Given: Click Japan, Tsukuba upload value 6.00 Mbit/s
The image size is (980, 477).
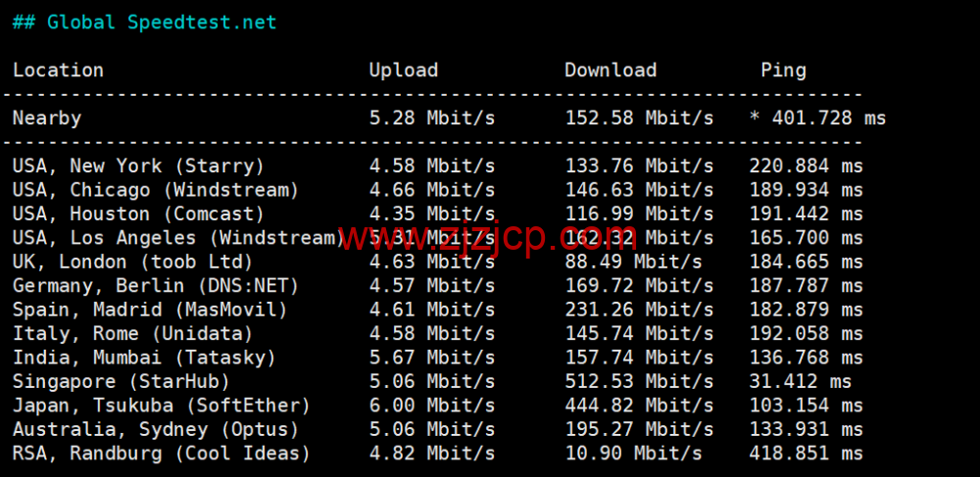Looking at the screenshot, I should click(431, 405).
